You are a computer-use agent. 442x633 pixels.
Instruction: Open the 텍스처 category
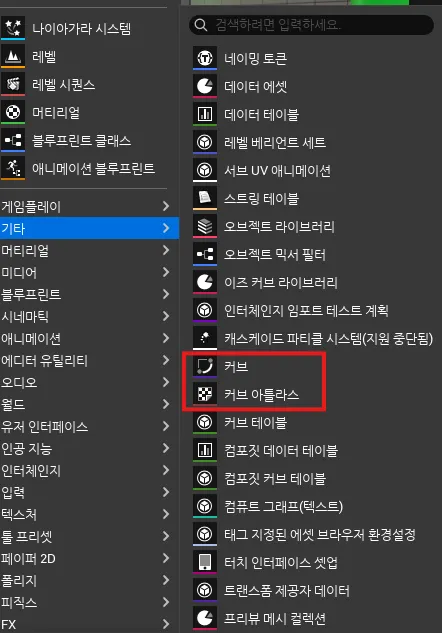(89, 514)
